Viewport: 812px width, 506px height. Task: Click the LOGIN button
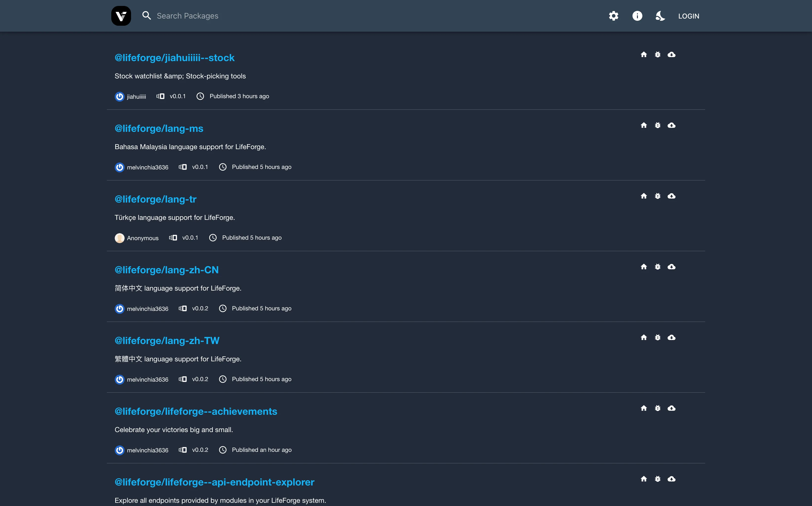[x=689, y=16]
